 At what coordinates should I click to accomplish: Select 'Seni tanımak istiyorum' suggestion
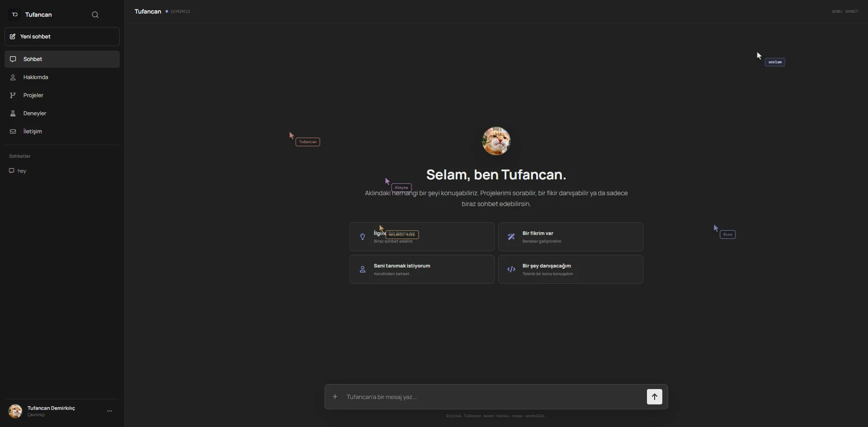point(422,269)
